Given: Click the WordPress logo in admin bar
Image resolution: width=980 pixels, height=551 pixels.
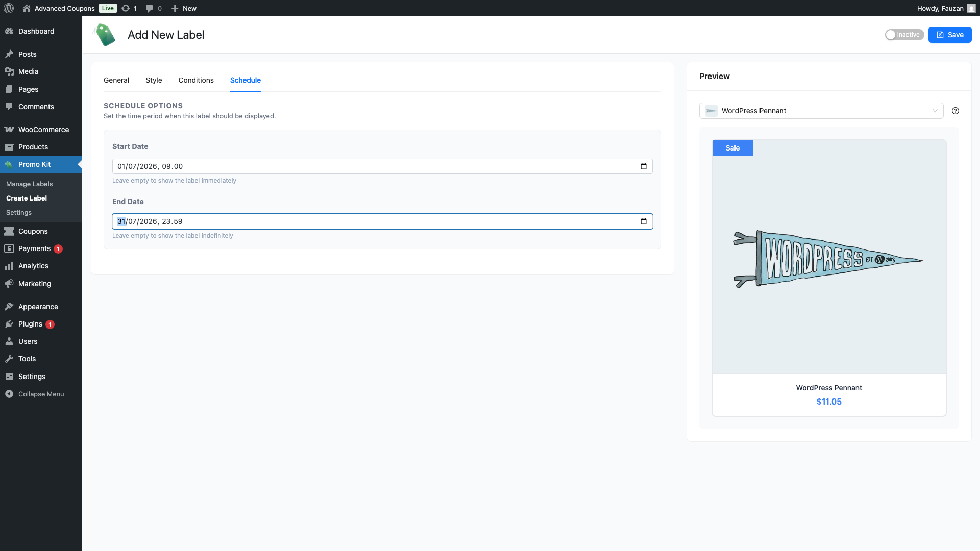Looking at the screenshot, I should click(9, 8).
